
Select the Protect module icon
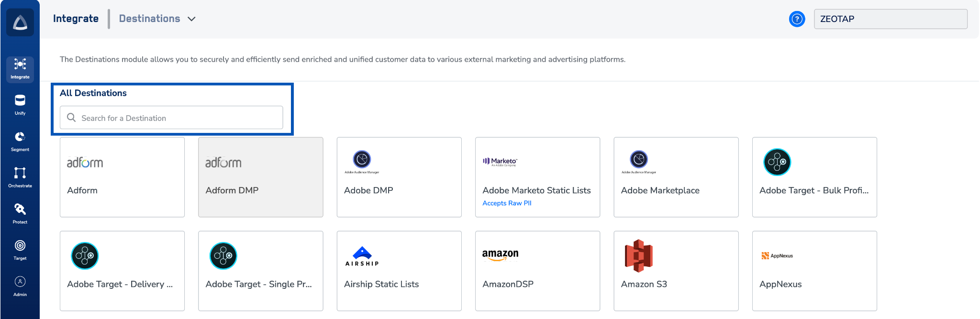20,213
